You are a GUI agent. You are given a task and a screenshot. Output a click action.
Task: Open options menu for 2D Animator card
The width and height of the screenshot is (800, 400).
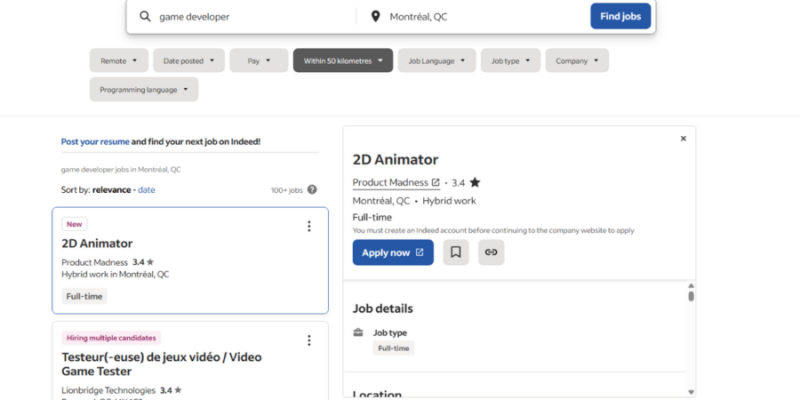[309, 226]
